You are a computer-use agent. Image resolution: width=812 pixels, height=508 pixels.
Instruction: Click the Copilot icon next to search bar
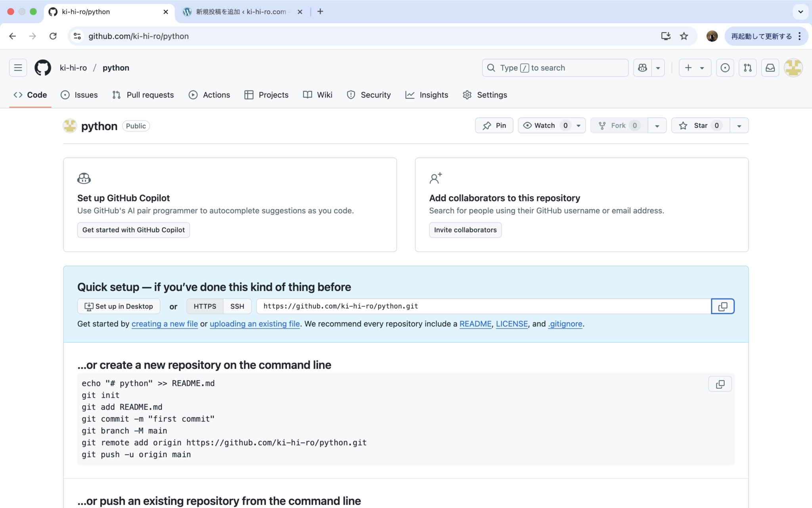pyautogui.click(x=643, y=67)
